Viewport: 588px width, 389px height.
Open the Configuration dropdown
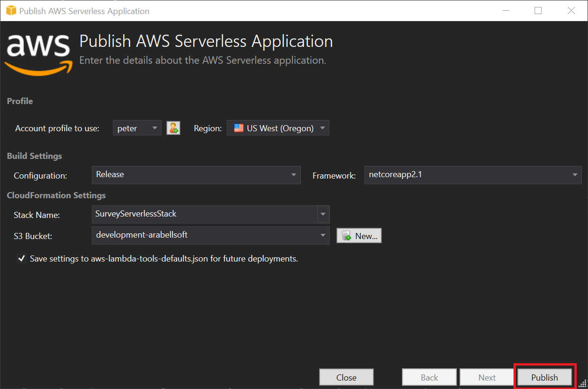(294, 175)
